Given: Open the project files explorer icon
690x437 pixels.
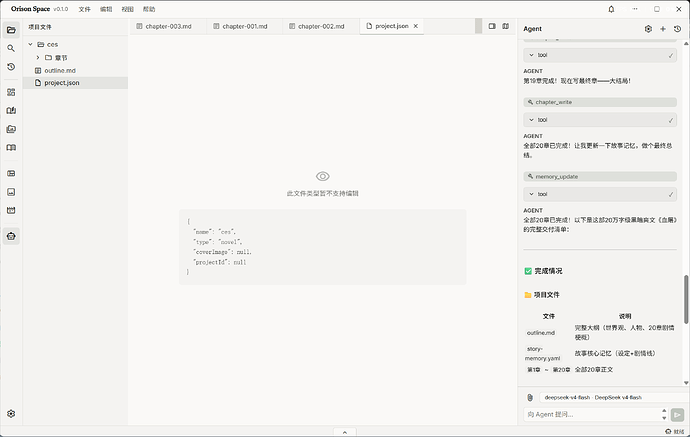Looking at the screenshot, I should [x=11, y=30].
